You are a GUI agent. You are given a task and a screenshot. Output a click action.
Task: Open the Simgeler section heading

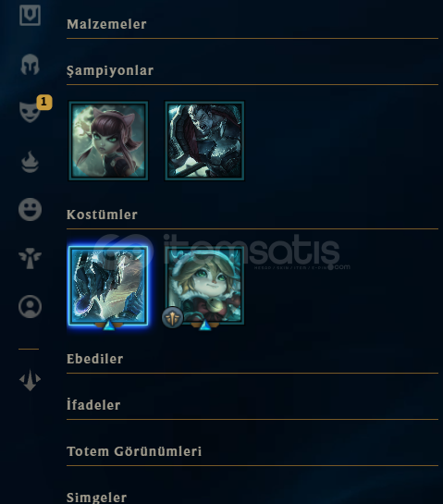(x=97, y=498)
